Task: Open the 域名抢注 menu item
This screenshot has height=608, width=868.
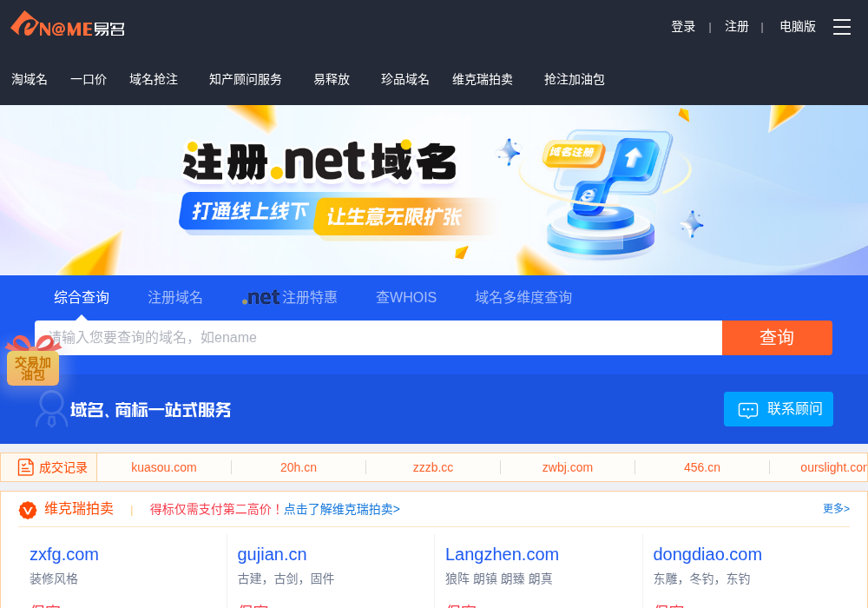Action: point(154,79)
